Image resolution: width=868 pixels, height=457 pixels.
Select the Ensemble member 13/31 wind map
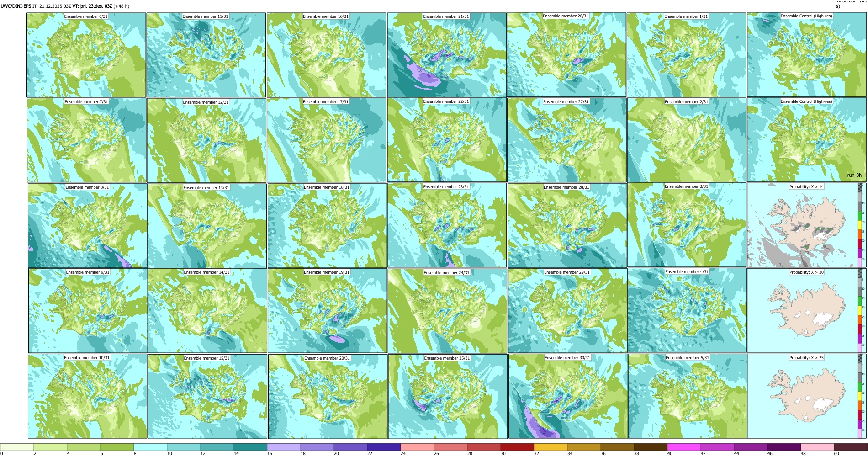(x=207, y=225)
